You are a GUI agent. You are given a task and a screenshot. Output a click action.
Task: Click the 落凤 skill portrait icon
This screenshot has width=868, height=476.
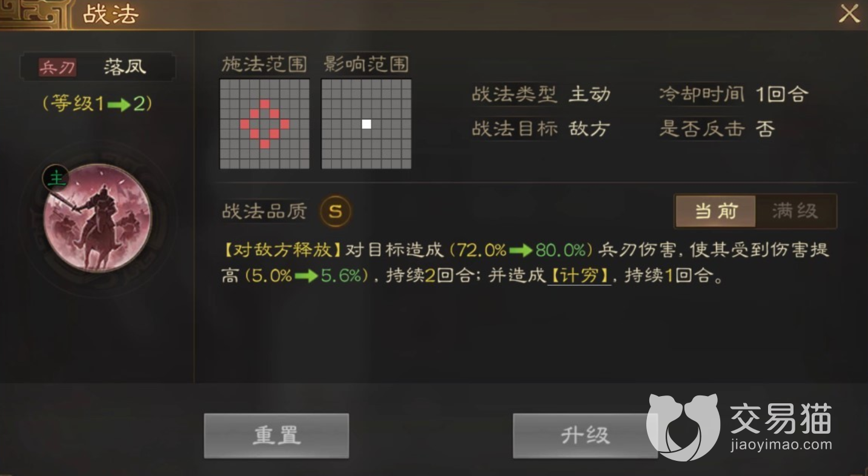[x=98, y=218]
